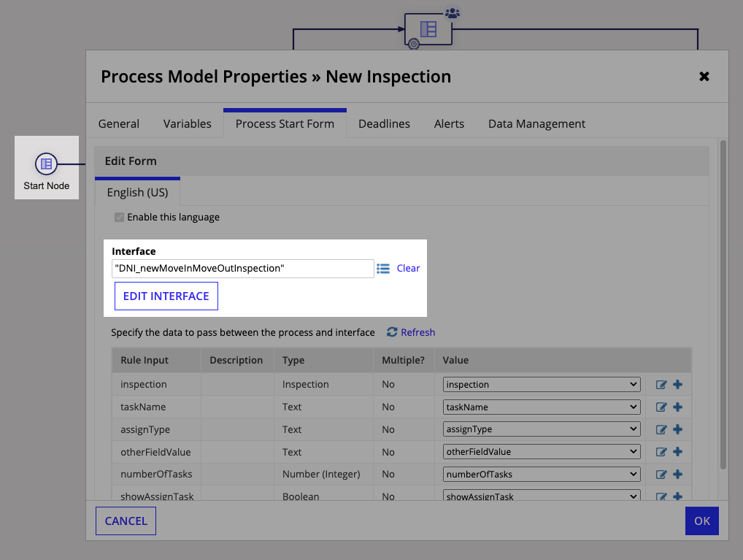
Task: Edit expression for inspection value
Action: click(x=661, y=385)
